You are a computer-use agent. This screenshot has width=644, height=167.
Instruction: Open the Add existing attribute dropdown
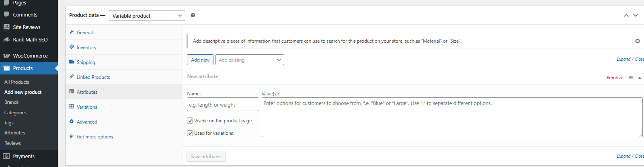[250, 60]
